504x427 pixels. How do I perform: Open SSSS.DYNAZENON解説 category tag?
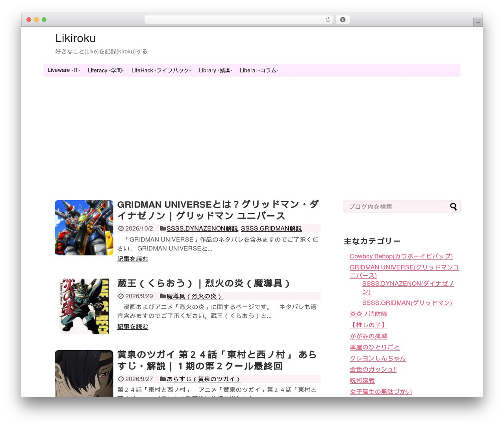202,228
